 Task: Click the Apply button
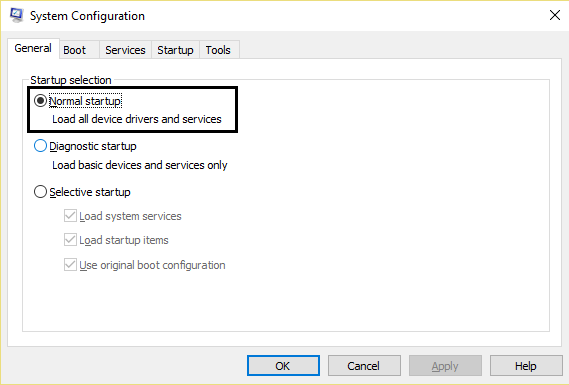pos(445,366)
